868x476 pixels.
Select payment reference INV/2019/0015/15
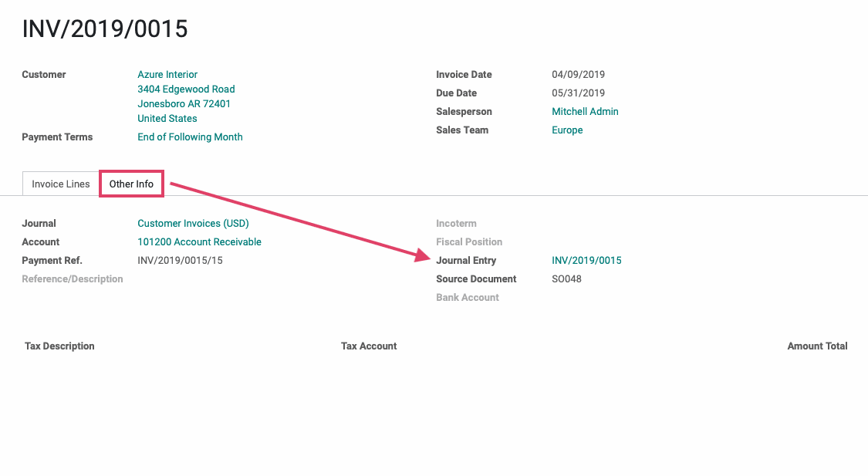[x=180, y=260]
